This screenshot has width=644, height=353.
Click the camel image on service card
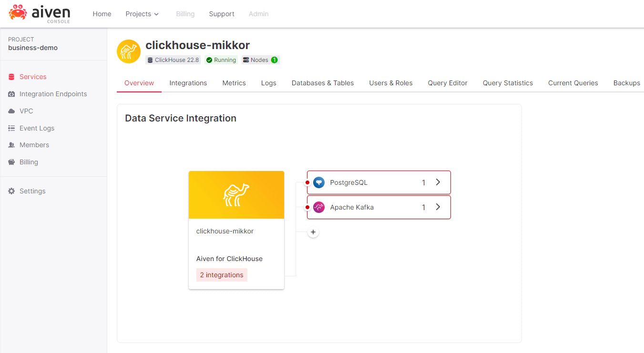click(236, 195)
